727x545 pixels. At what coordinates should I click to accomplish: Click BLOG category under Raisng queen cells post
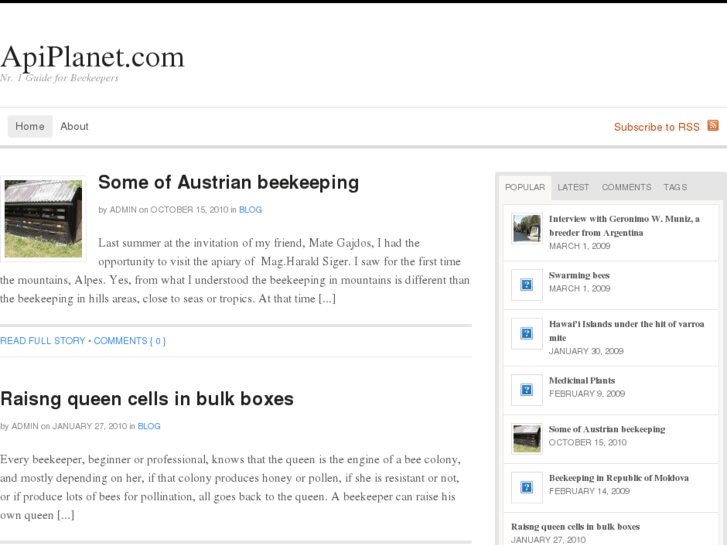149,426
